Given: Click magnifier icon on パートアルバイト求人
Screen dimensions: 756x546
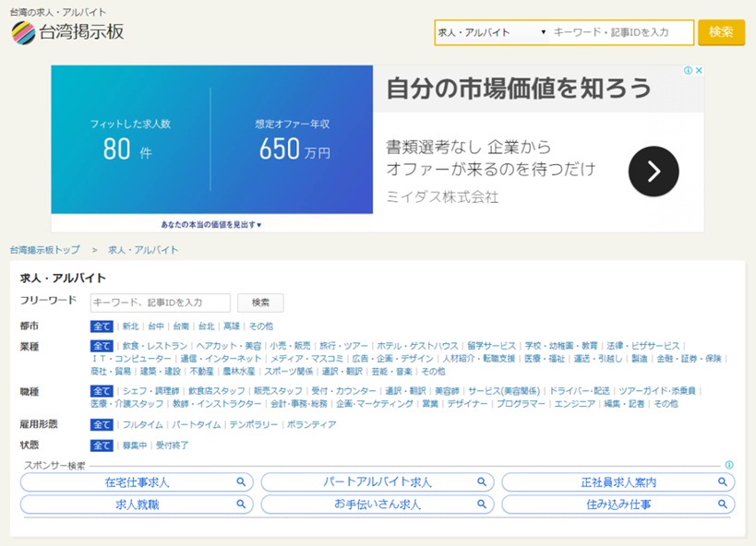Looking at the screenshot, I should pos(481,482).
